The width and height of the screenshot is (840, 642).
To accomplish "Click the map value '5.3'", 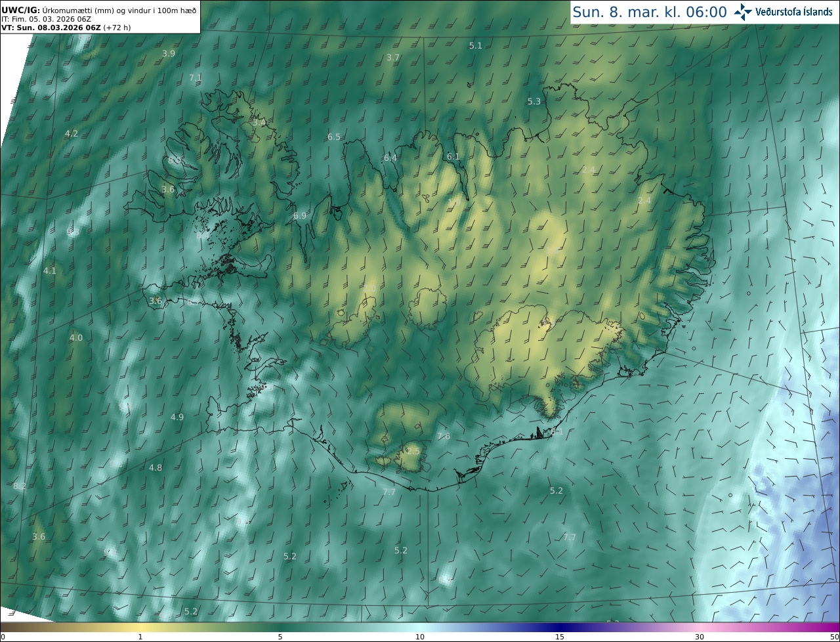I will coord(534,101).
